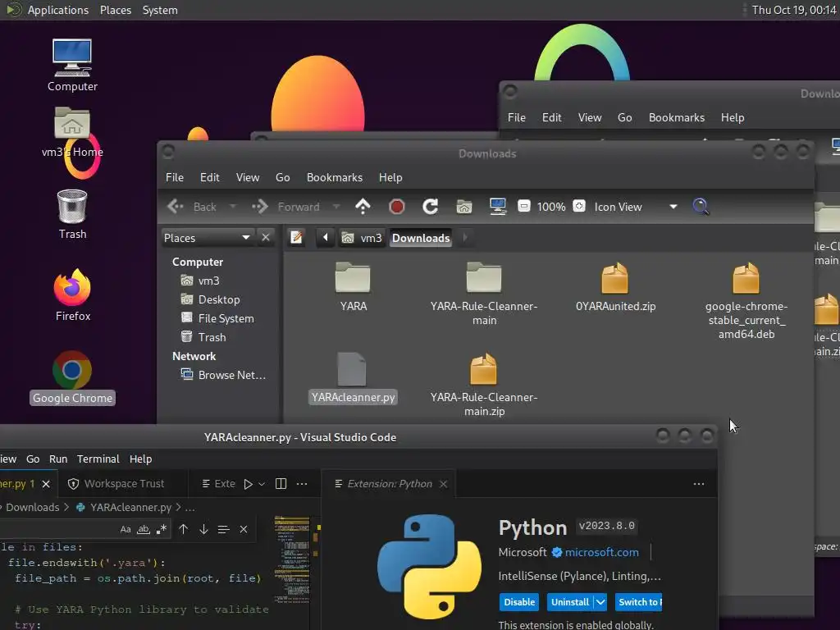This screenshot has height=630, width=840.
Task: Select the YARA-Rule-Cleanner-main folder
Action: tap(484, 294)
